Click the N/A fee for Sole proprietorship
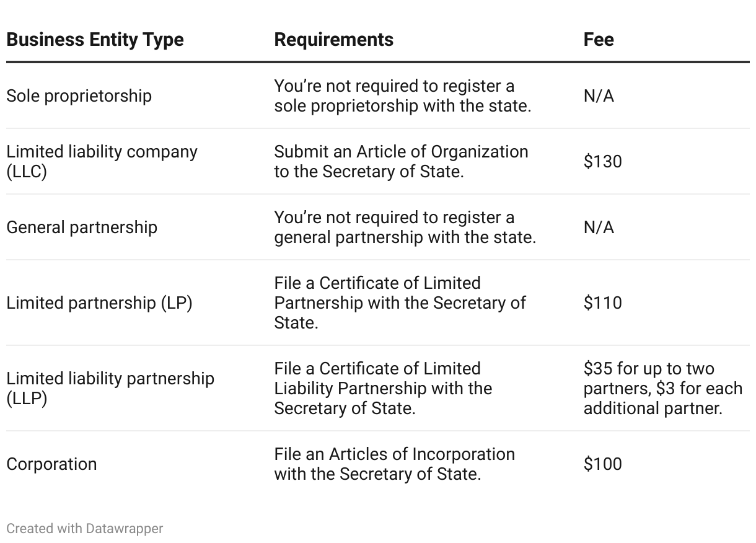Image resolution: width=756 pixels, height=543 pixels. [599, 96]
